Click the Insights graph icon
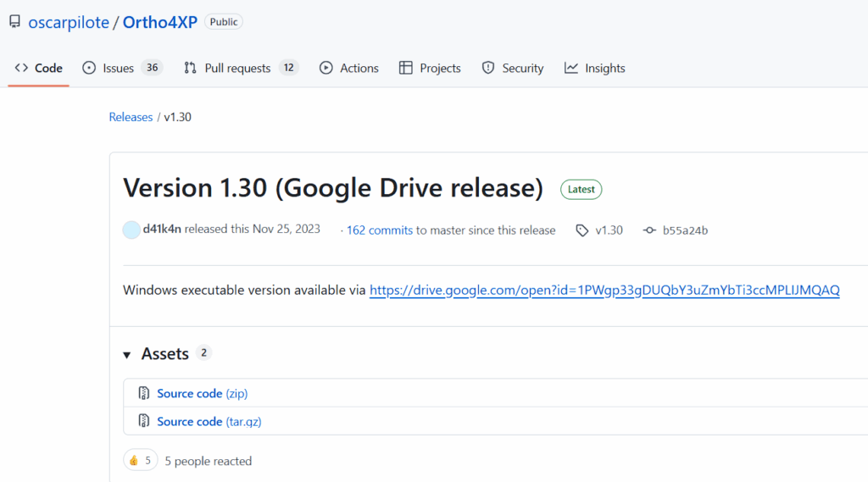This screenshot has height=482, width=868. coord(571,68)
